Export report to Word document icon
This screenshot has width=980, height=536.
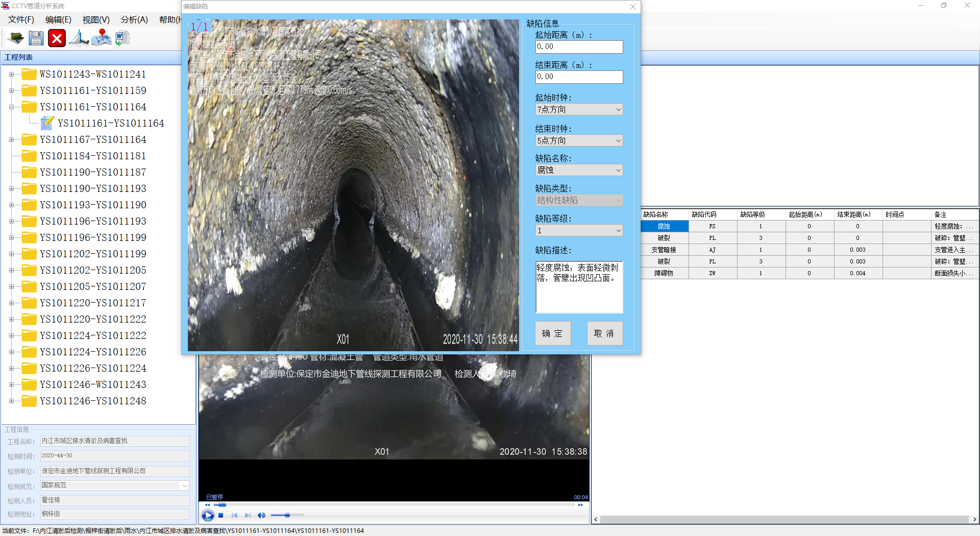pyautogui.click(x=122, y=38)
